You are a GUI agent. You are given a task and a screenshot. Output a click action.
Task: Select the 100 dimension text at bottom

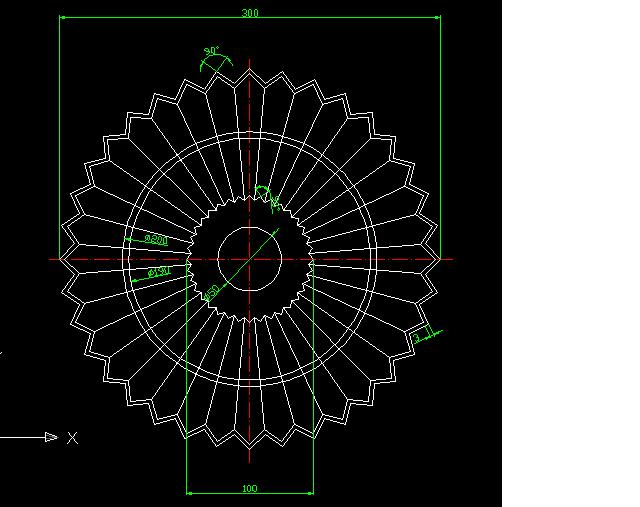250,488
